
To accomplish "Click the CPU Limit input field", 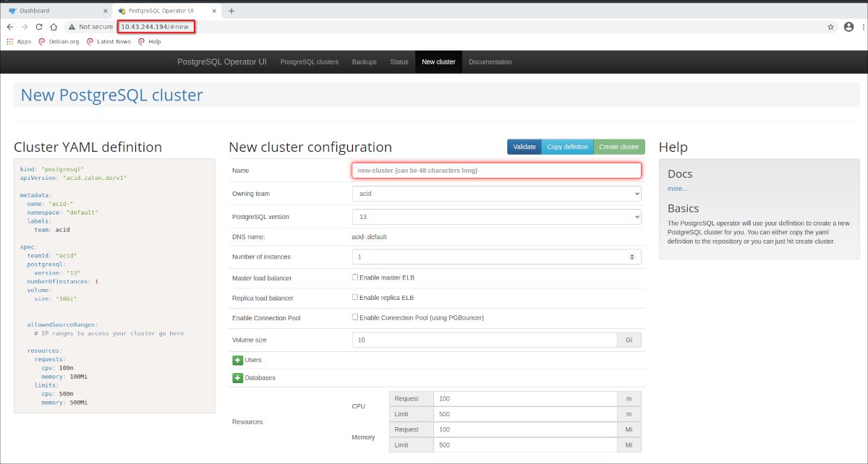I will [525, 413].
